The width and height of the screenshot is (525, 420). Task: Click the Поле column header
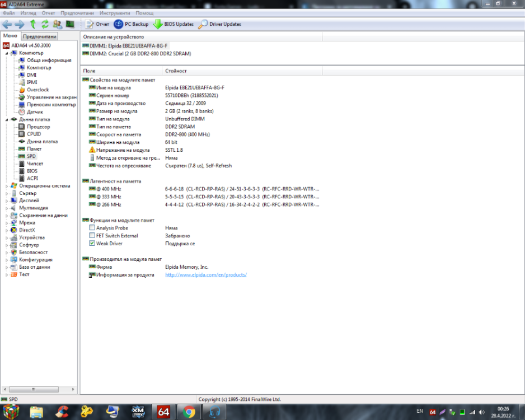click(x=121, y=71)
